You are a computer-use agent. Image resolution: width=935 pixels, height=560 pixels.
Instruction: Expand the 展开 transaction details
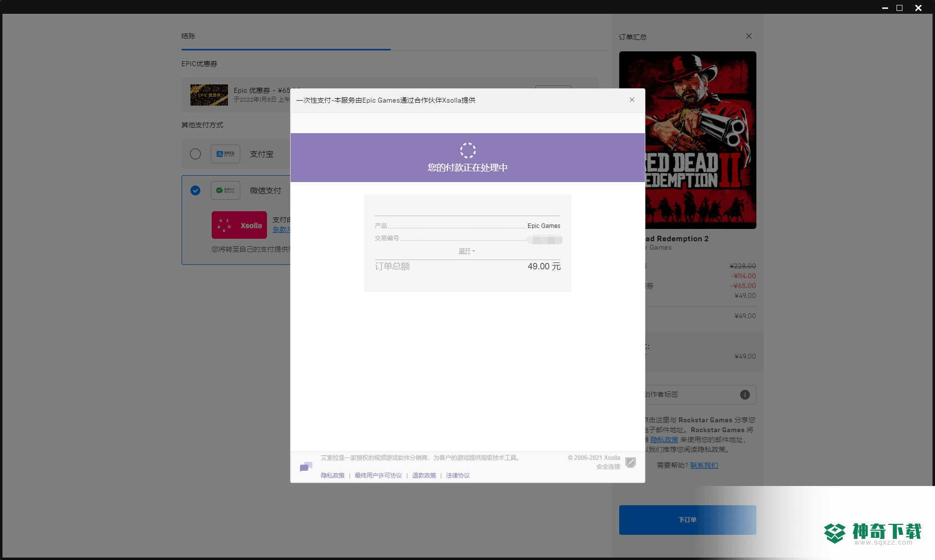click(x=467, y=251)
